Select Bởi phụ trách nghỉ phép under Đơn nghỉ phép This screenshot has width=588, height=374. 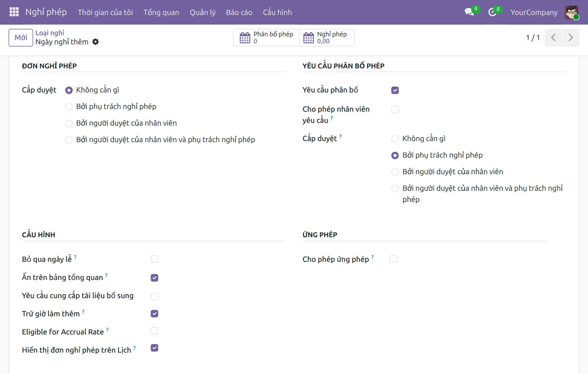[69, 107]
